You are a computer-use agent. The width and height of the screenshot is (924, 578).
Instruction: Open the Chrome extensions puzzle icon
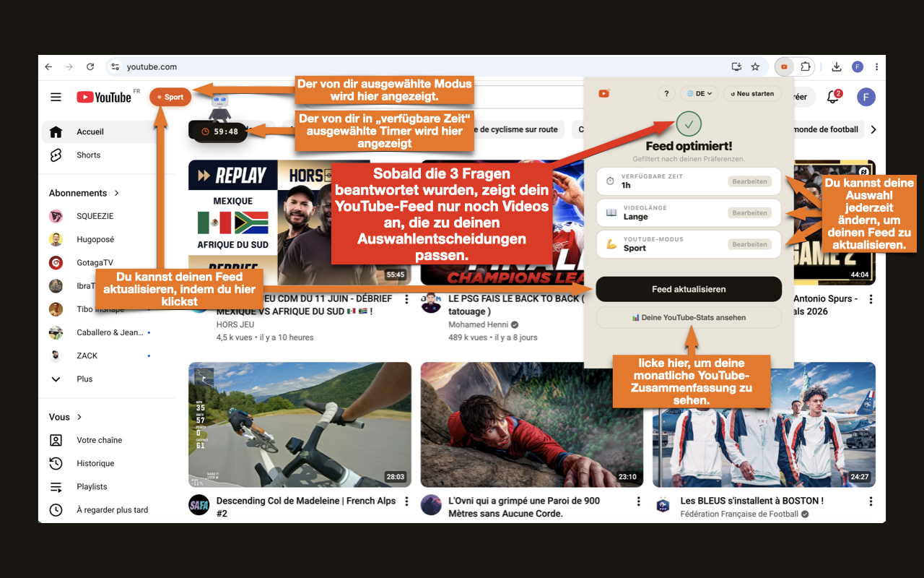tap(805, 66)
